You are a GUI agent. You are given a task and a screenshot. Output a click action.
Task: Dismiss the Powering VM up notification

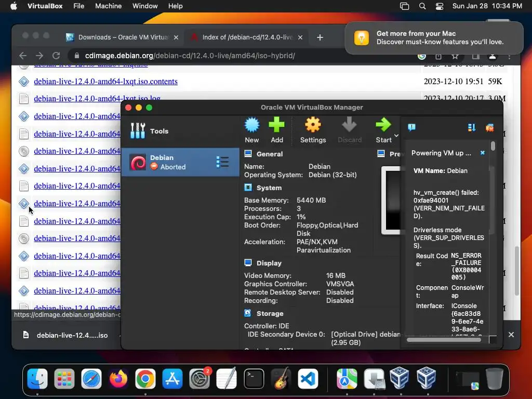tap(483, 153)
